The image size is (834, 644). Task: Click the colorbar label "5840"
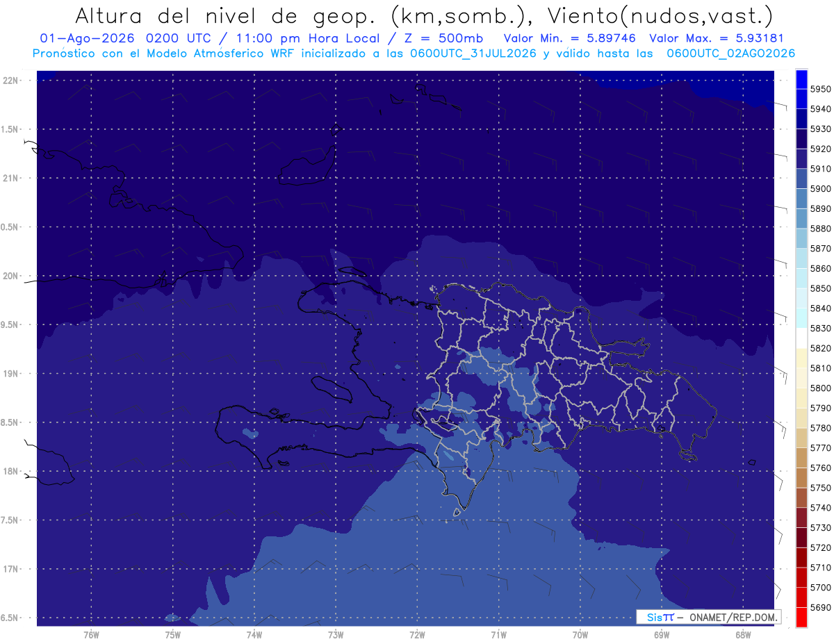[x=820, y=308]
